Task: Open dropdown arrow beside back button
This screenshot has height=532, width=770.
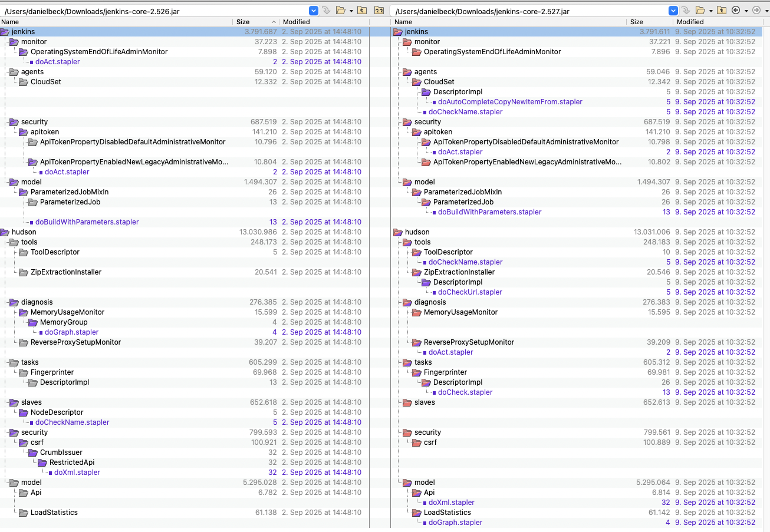Action: pos(746,11)
